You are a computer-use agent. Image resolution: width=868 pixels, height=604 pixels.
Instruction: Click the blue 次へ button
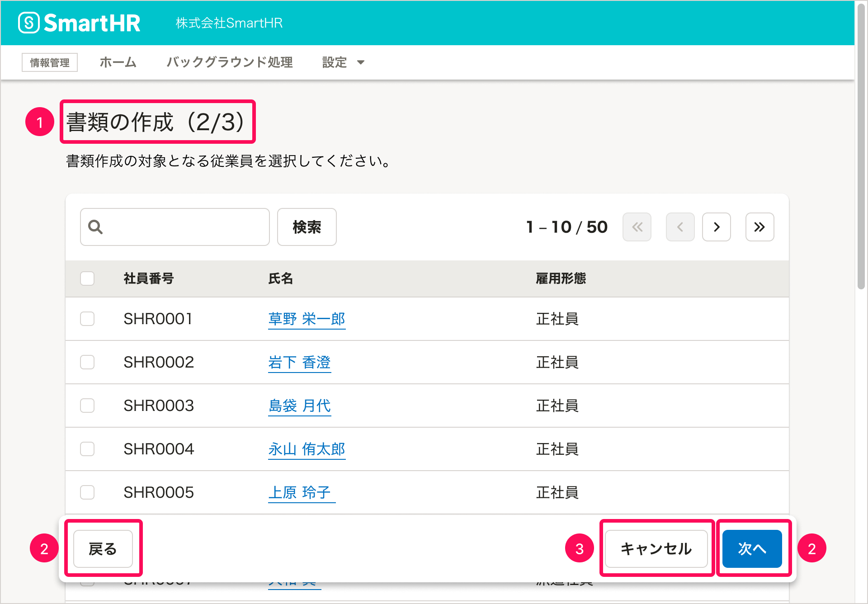pos(752,548)
